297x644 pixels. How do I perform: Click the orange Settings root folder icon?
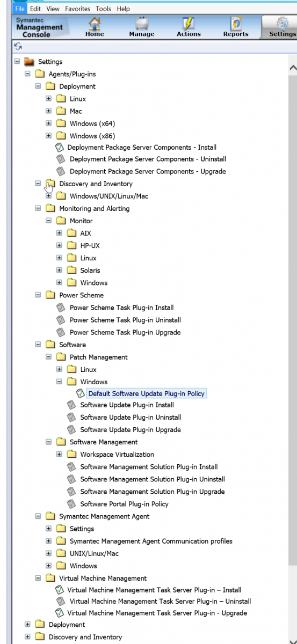(30, 62)
